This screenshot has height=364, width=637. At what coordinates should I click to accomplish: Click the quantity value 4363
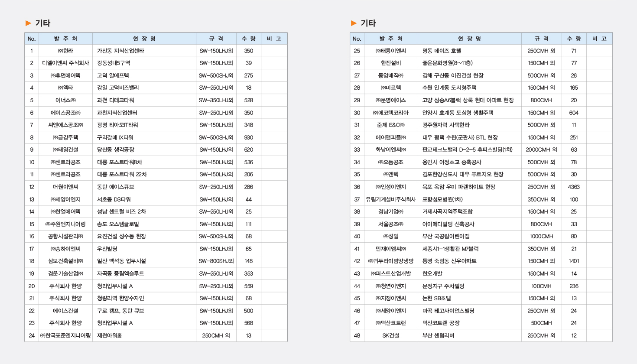pos(574,187)
